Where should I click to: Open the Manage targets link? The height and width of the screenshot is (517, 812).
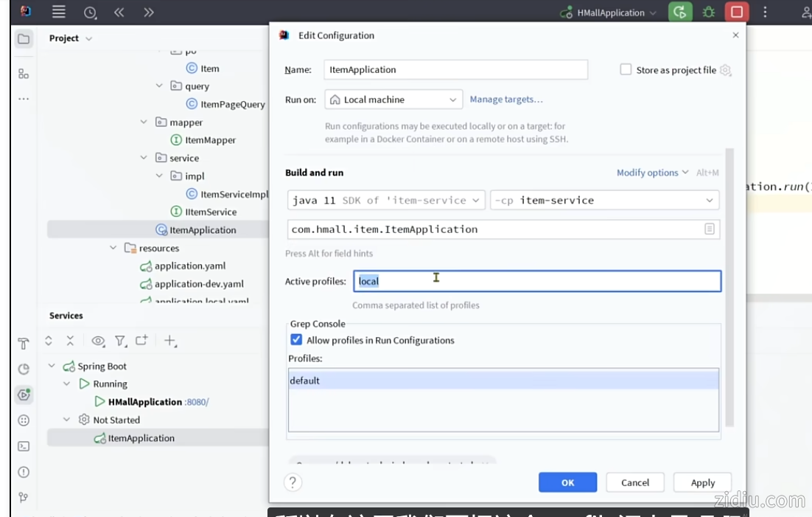tap(506, 100)
